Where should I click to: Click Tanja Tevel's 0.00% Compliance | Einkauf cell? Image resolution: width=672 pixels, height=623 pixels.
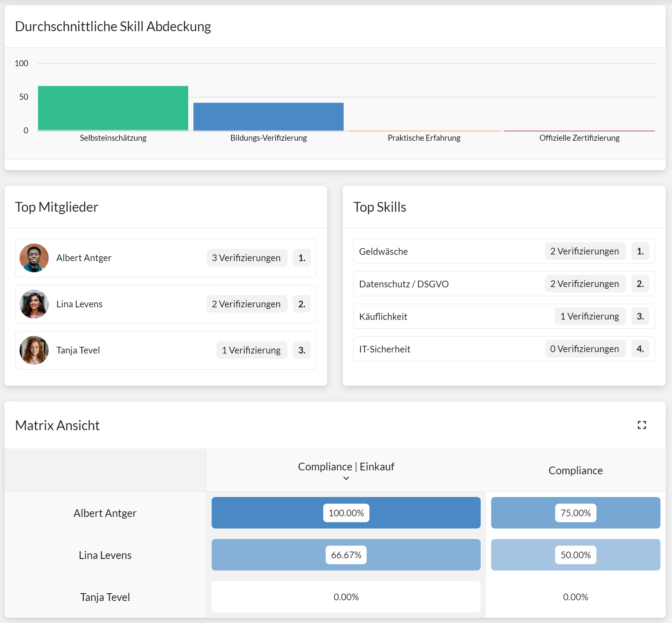(346, 597)
